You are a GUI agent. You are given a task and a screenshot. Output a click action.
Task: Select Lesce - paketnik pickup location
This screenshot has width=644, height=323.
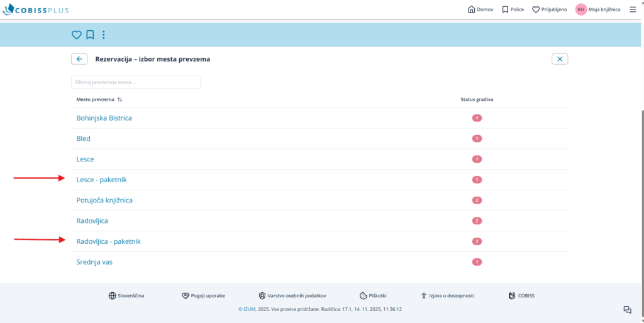101,180
